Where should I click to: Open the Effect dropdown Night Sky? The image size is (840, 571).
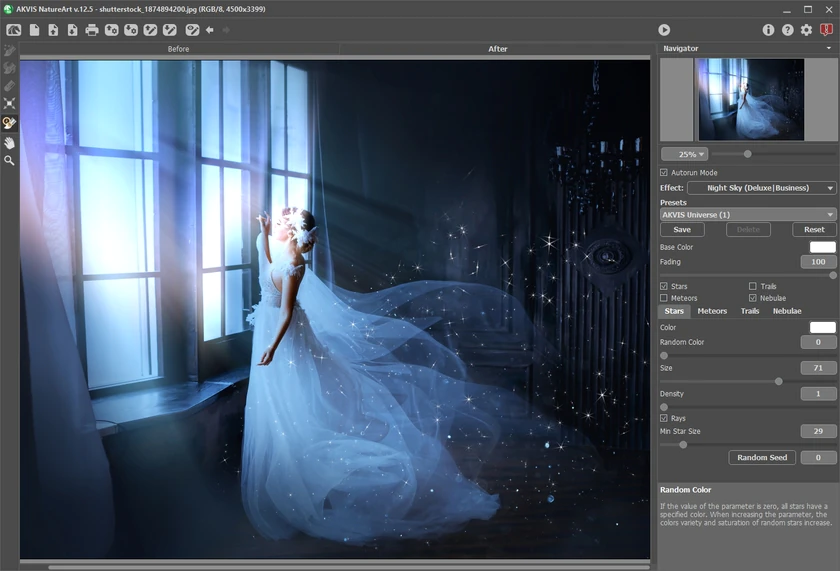(x=762, y=188)
